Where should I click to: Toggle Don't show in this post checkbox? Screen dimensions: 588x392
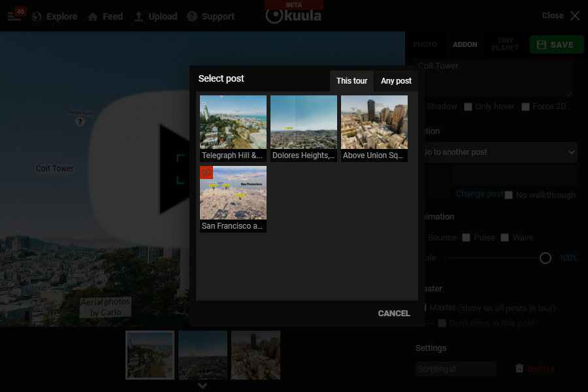pyautogui.click(x=442, y=323)
